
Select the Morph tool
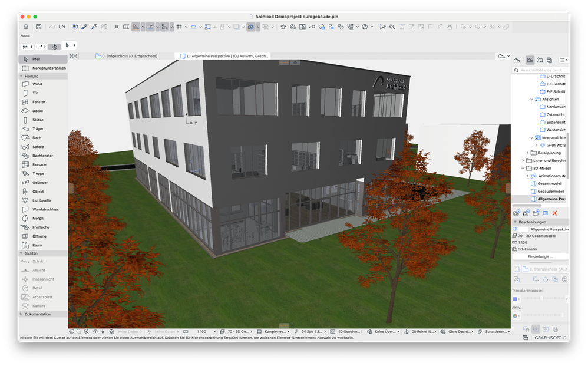(43, 218)
